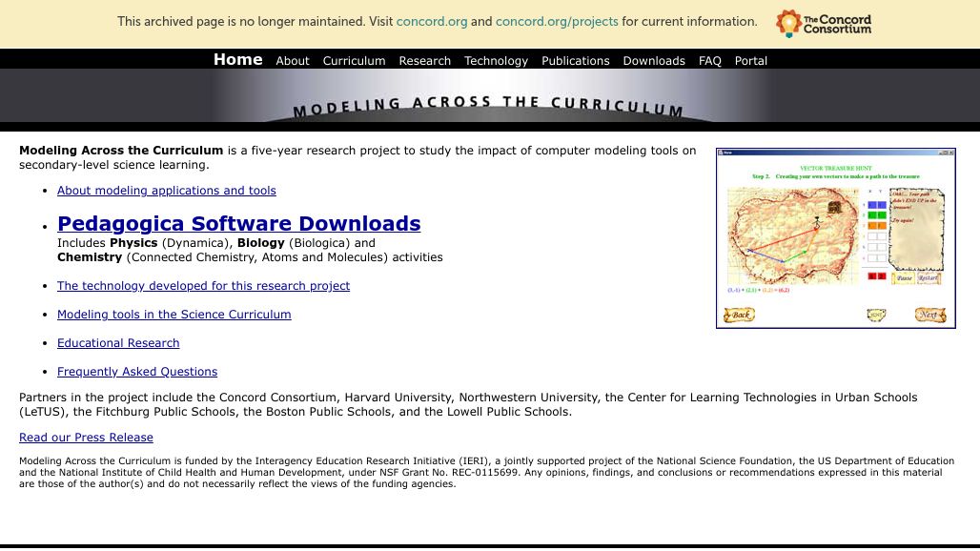This screenshot has width=980, height=551.
Task: Open Modeling tools in the Science Curriculum
Action: (174, 315)
